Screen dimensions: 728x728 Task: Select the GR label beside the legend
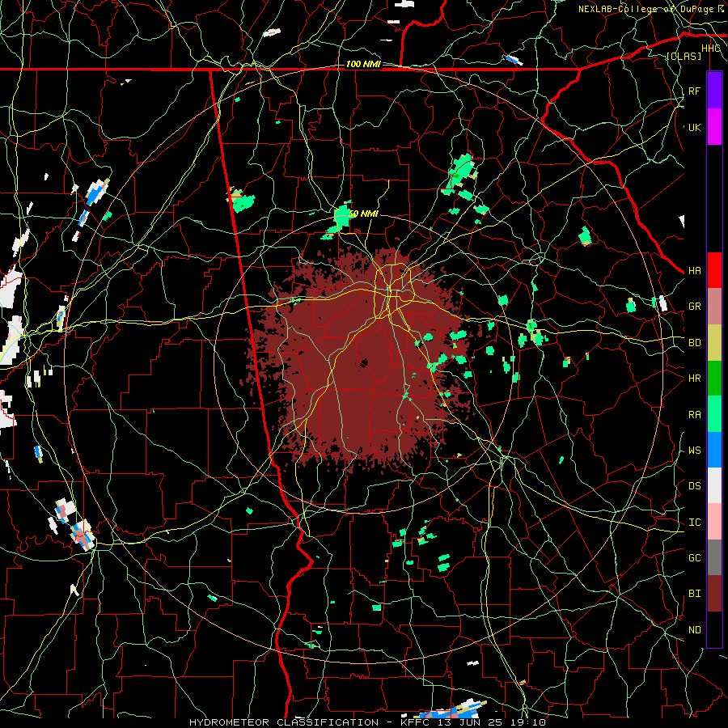click(x=694, y=307)
